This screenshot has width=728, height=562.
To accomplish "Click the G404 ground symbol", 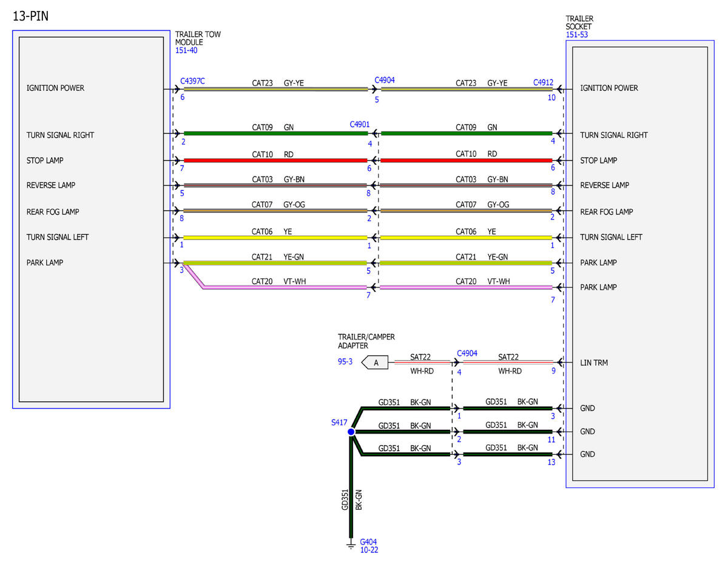I will click(x=351, y=544).
